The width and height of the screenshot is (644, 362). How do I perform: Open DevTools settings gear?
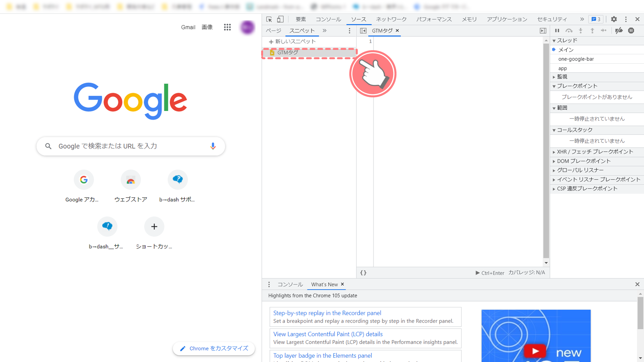[x=614, y=19]
